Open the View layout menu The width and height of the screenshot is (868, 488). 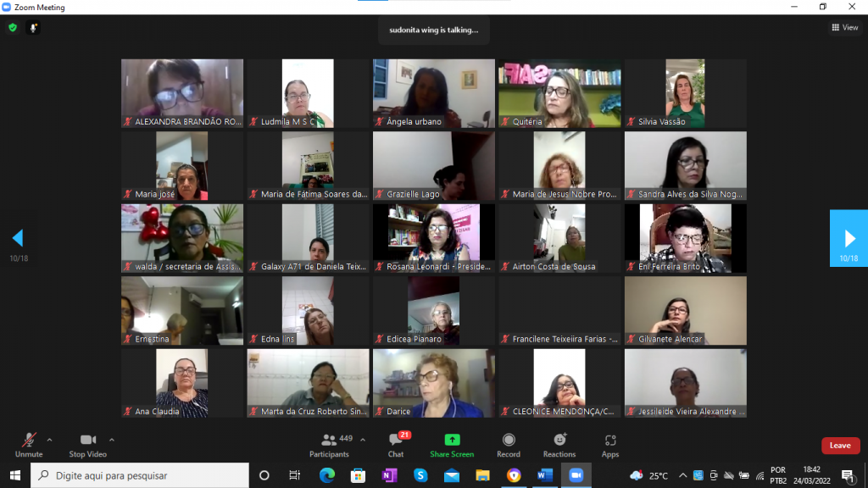click(x=844, y=27)
